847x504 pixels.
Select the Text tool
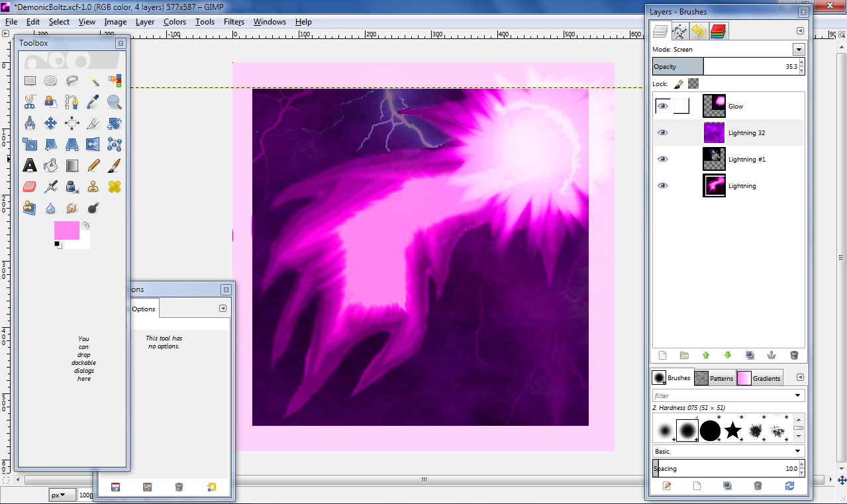tap(30, 166)
